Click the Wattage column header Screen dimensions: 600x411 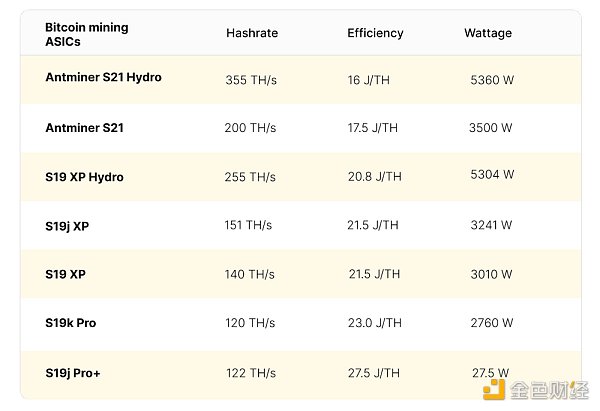coord(488,33)
